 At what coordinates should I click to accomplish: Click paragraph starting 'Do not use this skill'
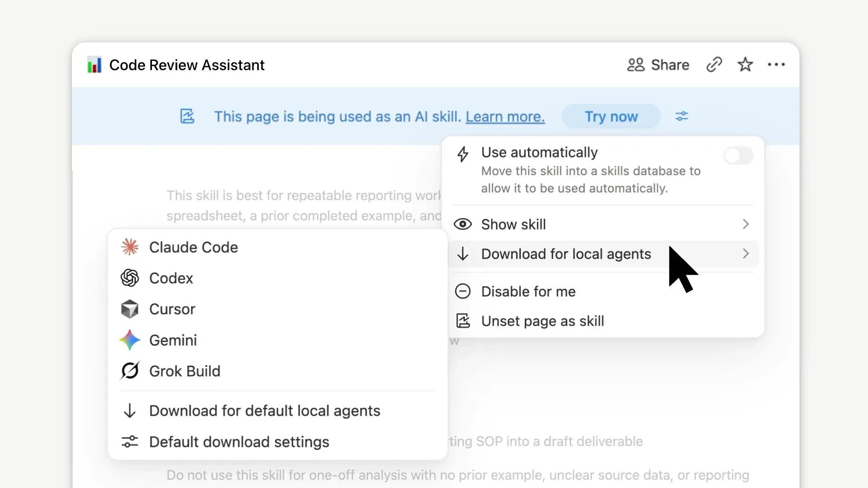click(458, 475)
